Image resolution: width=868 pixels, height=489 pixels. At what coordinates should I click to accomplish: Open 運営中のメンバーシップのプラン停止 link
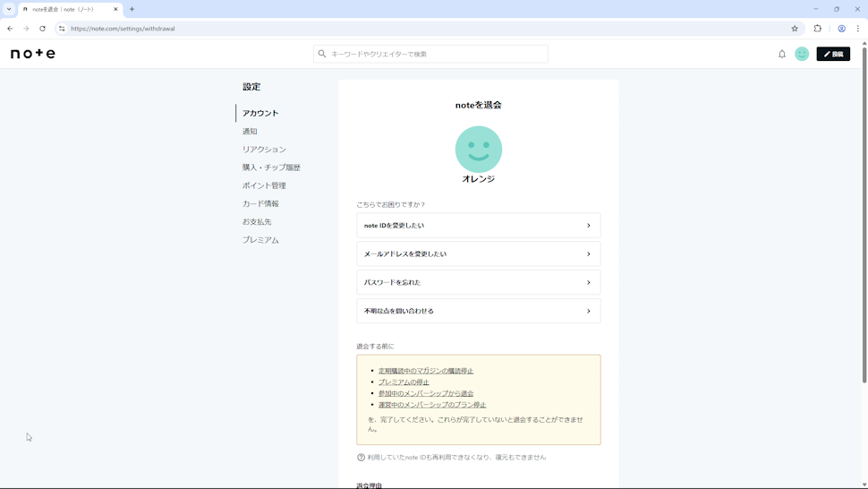432,405
